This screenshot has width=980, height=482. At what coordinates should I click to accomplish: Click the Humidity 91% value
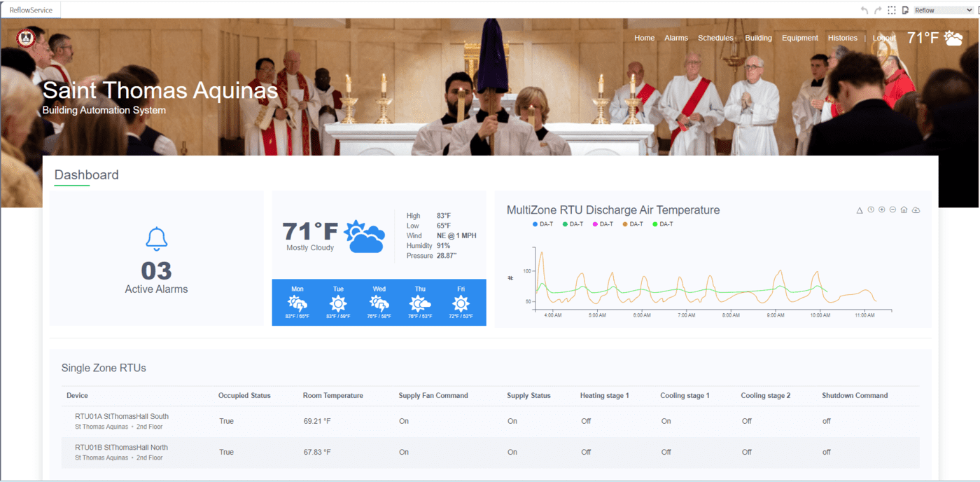tap(443, 246)
